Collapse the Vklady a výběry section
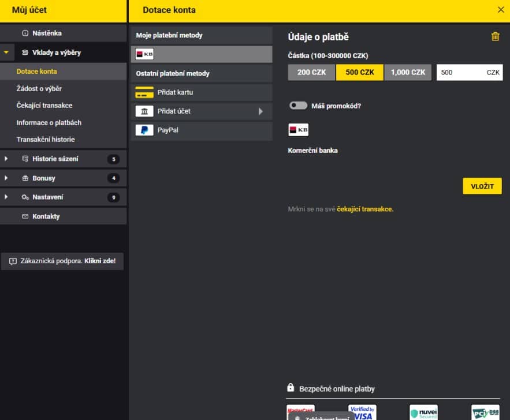This screenshot has width=510, height=420. coord(6,52)
